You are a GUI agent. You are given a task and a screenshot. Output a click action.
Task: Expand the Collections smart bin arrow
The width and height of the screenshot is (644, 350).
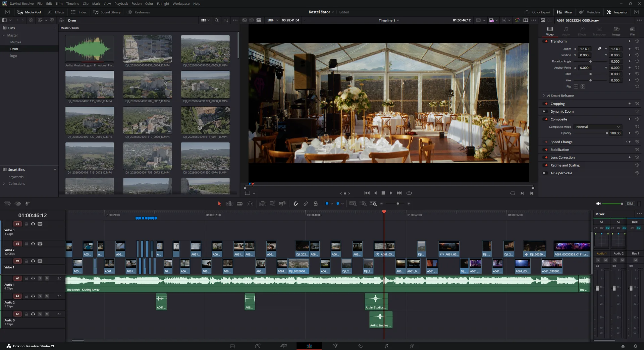(x=4, y=184)
